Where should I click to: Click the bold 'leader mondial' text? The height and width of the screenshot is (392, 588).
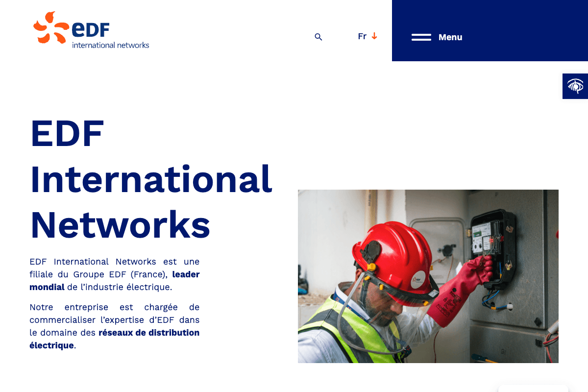pos(186,274)
